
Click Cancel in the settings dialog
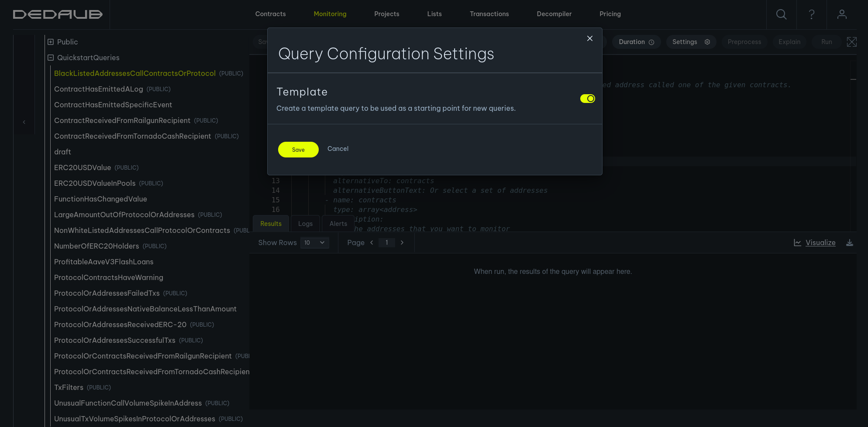338,149
